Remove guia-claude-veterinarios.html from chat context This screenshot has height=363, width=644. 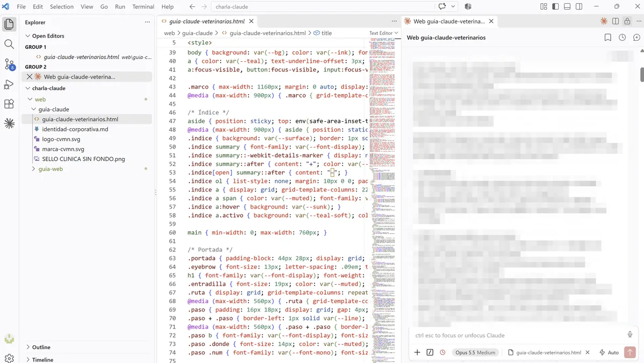(x=588, y=352)
